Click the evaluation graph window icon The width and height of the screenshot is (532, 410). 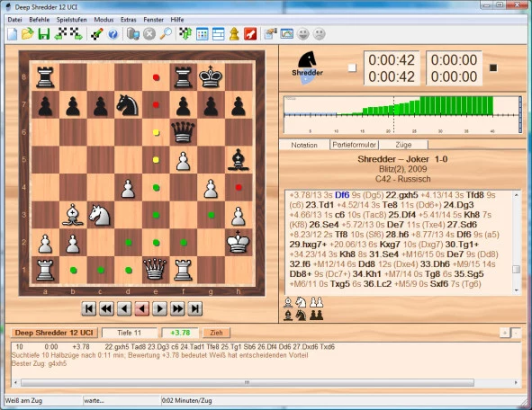tap(286, 34)
